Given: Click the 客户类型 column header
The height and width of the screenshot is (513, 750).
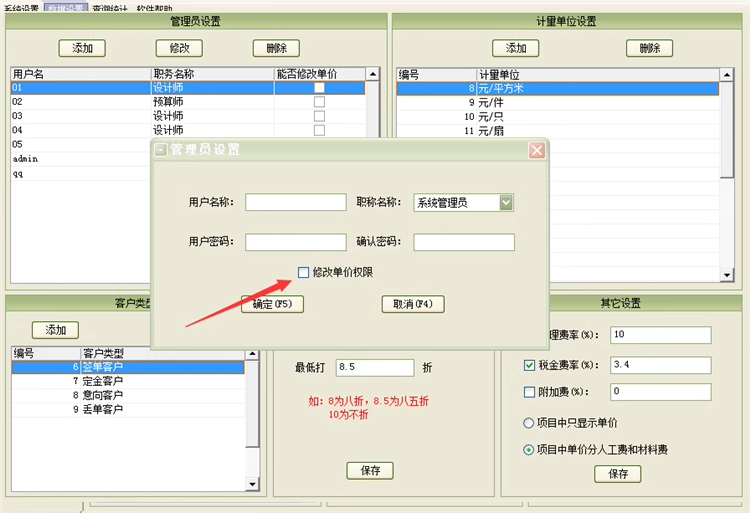Looking at the screenshot, I should [x=162, y=353].
